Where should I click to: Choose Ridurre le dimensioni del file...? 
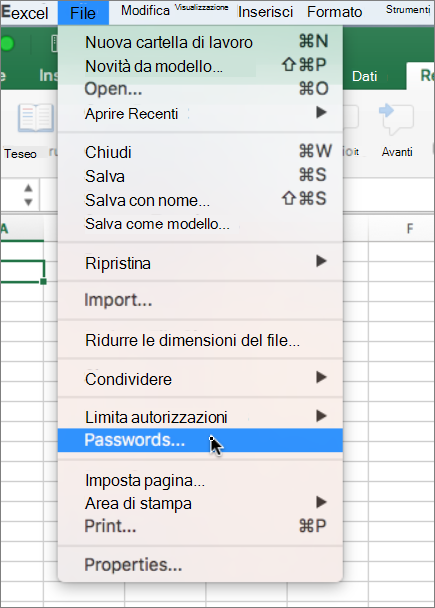point(200,340)
